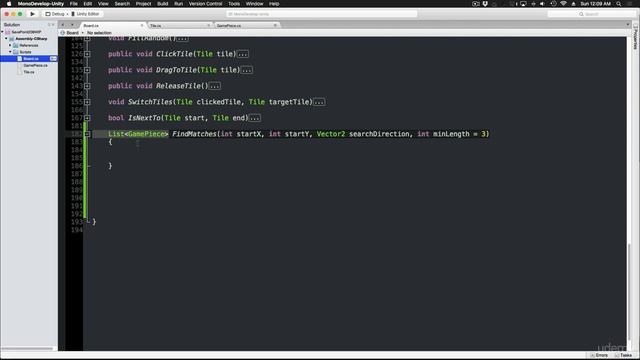Open the document list dropdown beside tabs
Image resolution: width=640 pixels, height=360 pixels.
pyautogui.click(x=72, y=25)
